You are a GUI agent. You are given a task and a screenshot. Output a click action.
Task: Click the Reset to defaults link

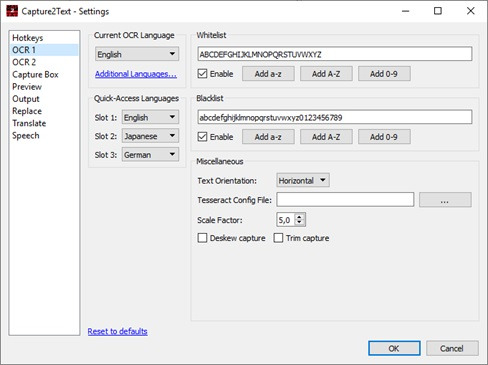(x=118, y=331)
